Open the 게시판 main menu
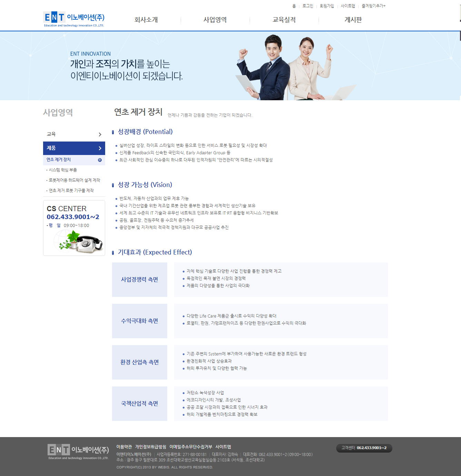The image size is (461, 476). pyautogui.click(x=353, y=20)
